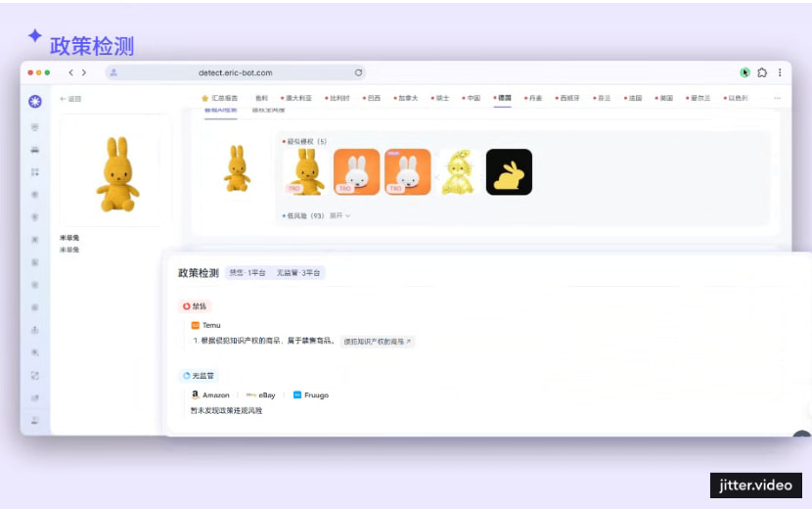This screenshot has width=812, height=509.
Task: Open the browser three-dot menu
Action: (780, 72)
